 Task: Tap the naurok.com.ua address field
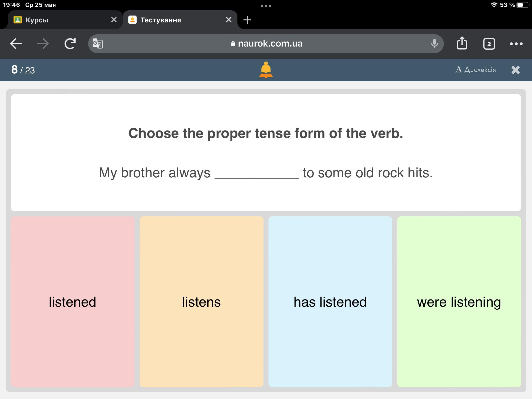[266, 44]
